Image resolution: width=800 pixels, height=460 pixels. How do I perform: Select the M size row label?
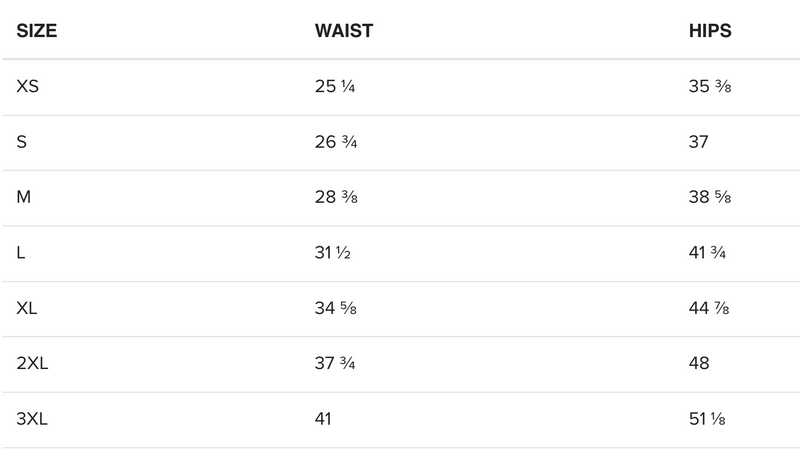tap(24, 197)
